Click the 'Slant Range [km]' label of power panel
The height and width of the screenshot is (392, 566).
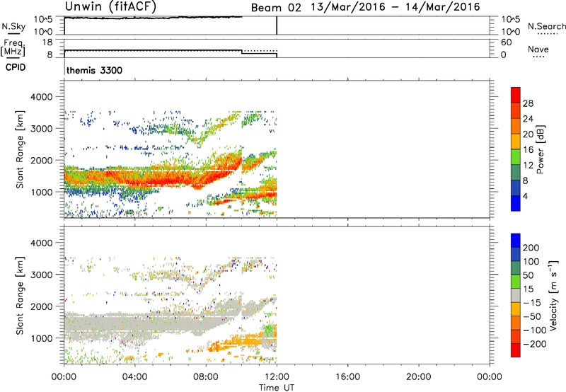pyautogui.click(x=19, y=149)
